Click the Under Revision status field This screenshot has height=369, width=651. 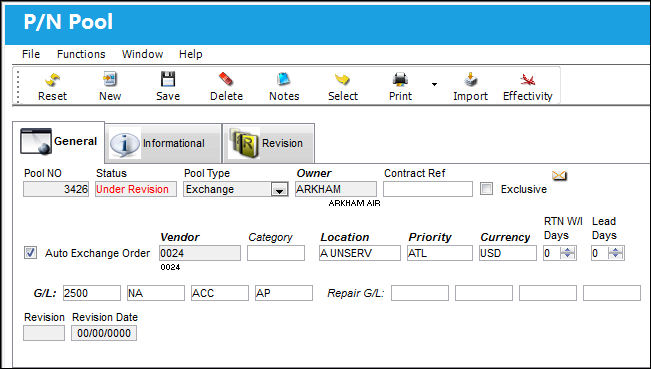point(136,189)
